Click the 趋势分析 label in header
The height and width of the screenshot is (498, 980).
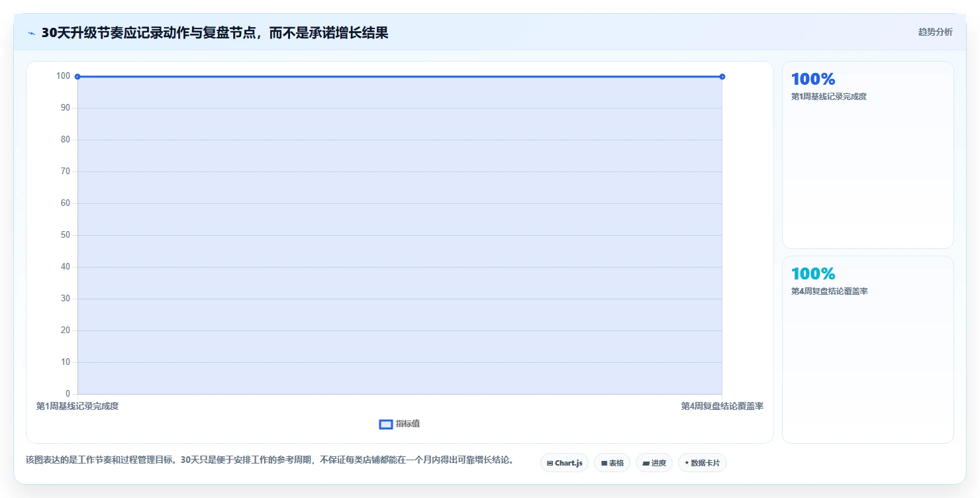[936, 32]
